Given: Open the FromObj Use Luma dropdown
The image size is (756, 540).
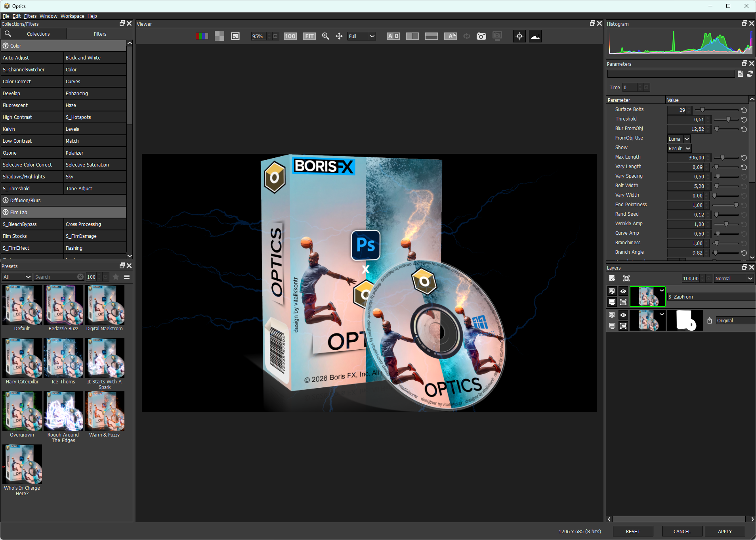Looking at the screenshot, I should (679, 139).
